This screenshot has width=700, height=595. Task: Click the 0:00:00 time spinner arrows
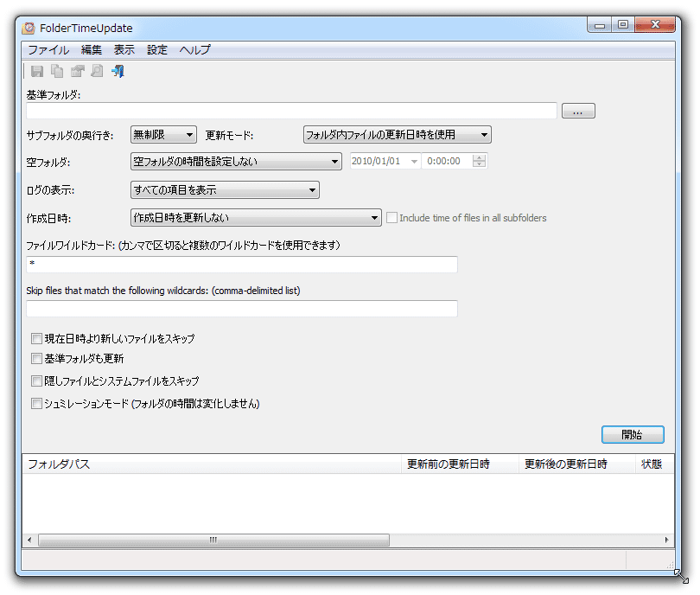479,161
